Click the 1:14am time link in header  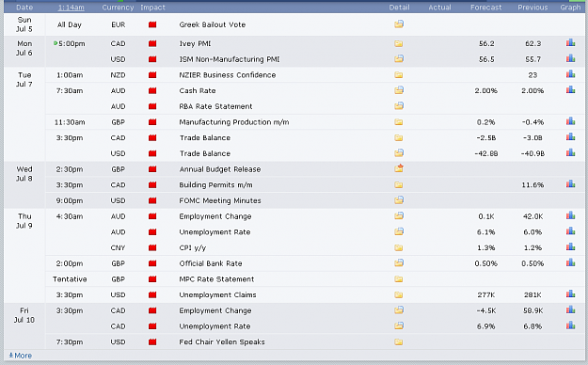click(71, 8)
